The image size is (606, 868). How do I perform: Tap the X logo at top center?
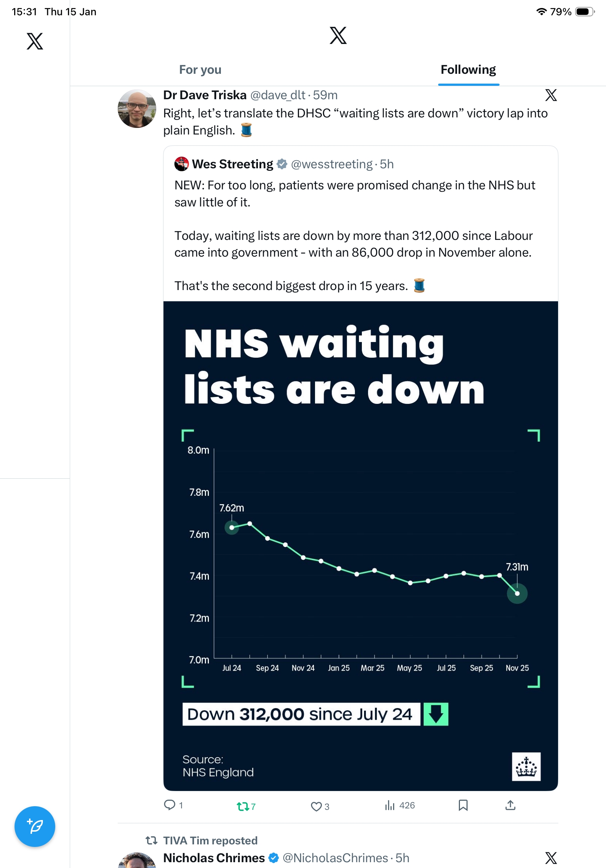[x=338, y=36]
